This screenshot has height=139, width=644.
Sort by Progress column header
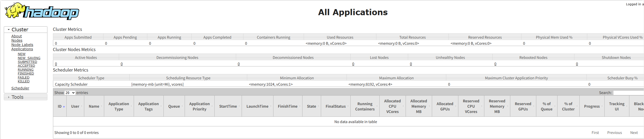click(592, 106)
